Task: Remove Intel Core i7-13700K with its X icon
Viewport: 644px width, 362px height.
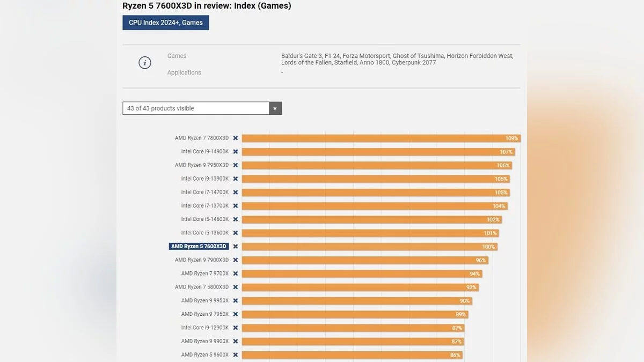Action: click(235, 206)
